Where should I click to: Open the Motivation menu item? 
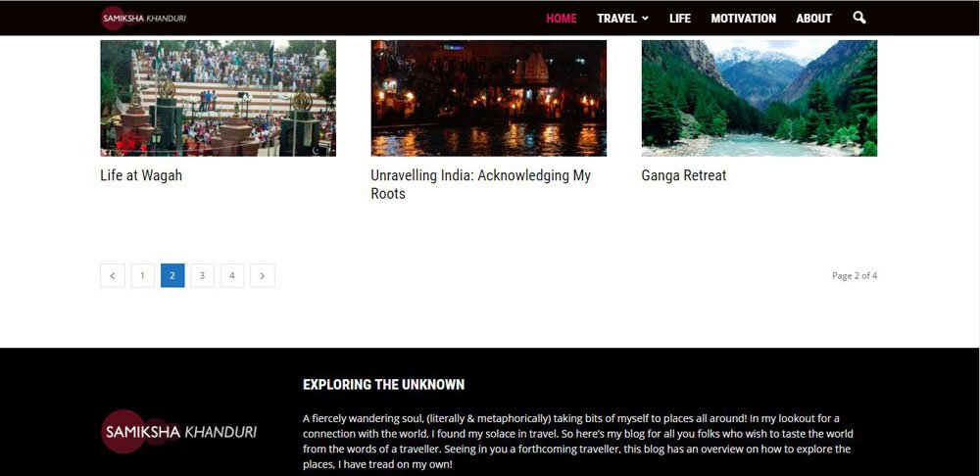click(x=743, y=19)
